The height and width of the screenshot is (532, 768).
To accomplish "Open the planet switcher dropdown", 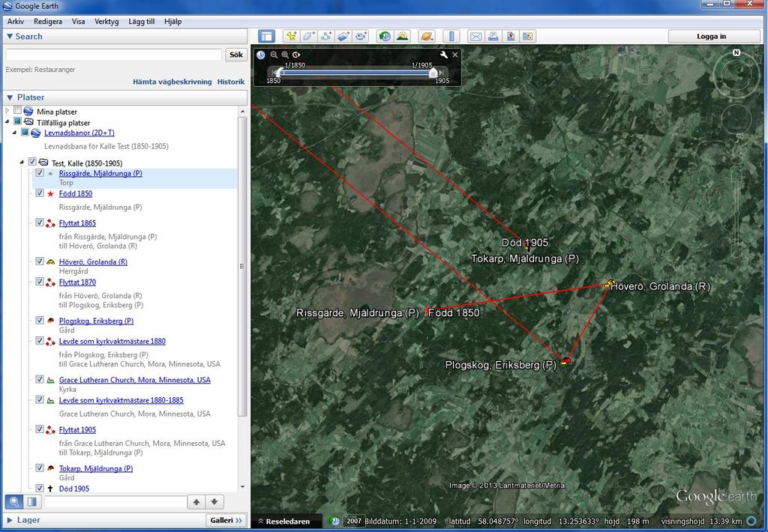I will tap(427, 36).
